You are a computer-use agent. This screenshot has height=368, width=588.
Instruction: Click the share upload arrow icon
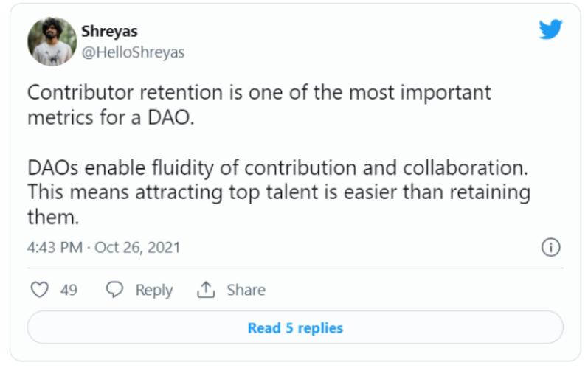pyautogui.click(x=205, y=290)
